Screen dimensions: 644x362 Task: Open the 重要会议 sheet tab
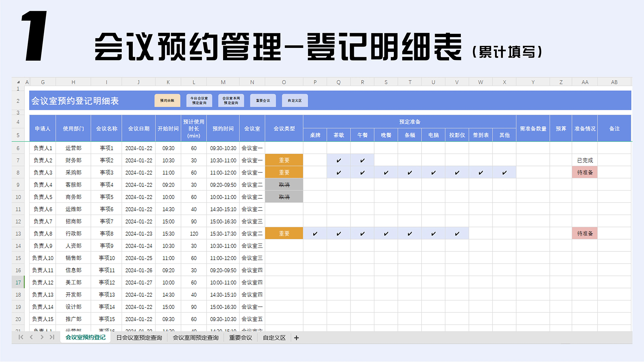(240, 338)
